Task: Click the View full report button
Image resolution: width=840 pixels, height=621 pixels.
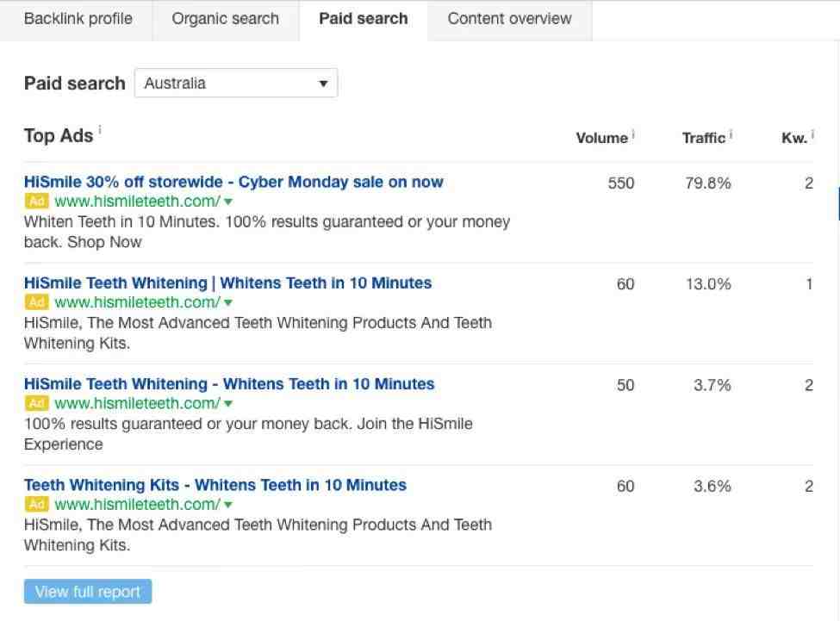Action: [88, 592]
